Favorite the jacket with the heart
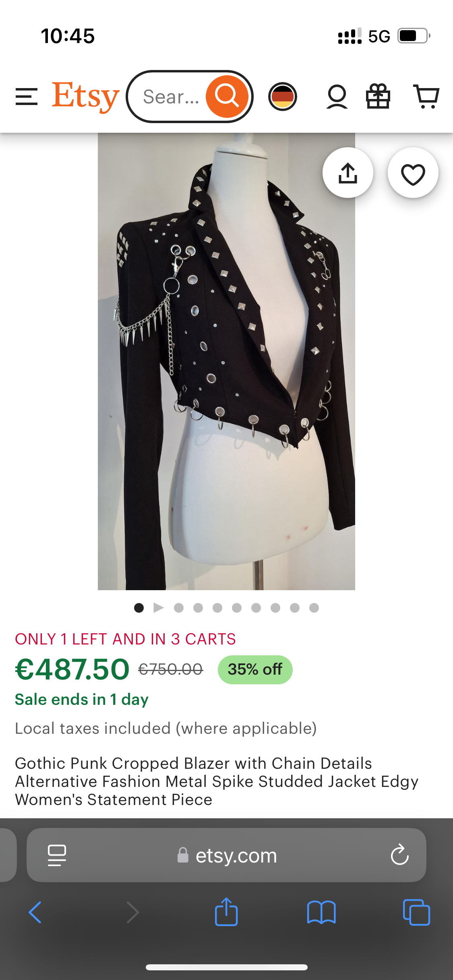 [x=413, y=173]
